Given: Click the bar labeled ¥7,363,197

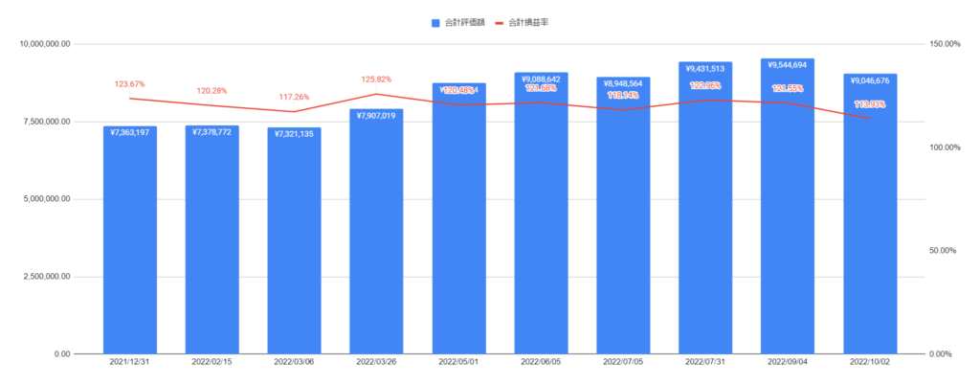Looking at the screenshot, I should pyautogui.click(x=130, y=240).
